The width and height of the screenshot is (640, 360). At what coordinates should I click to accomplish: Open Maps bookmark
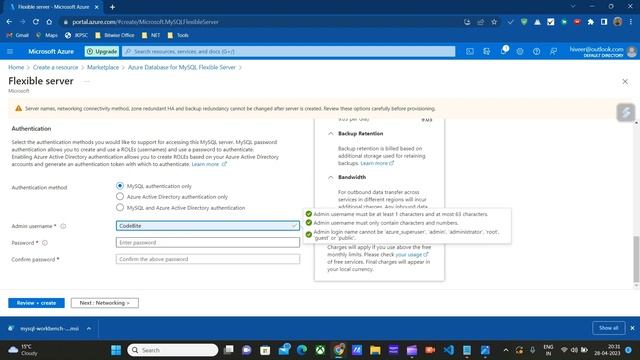[47, 36]
